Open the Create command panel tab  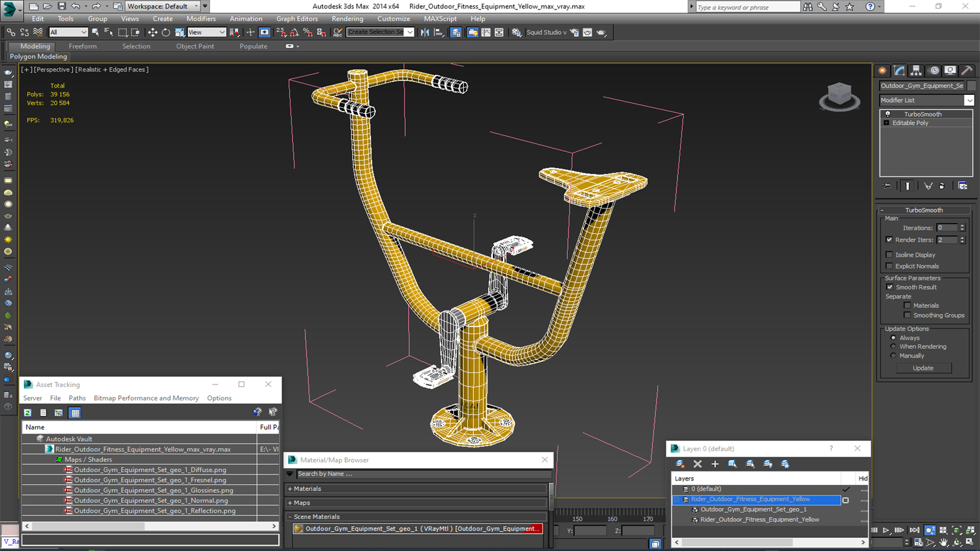(x=883, y=70)
